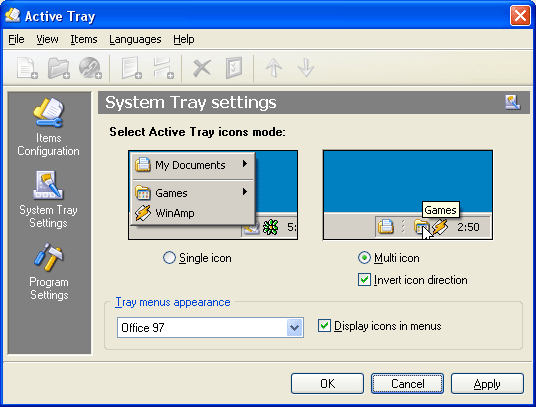The image size is (536, 407).
Task: Open Program Settings hammer icon
Action: (x=49, y=257)
